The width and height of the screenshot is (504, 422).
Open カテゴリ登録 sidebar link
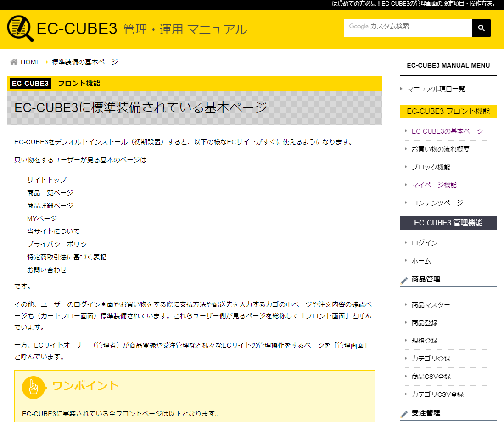click(x=431, y=358)
